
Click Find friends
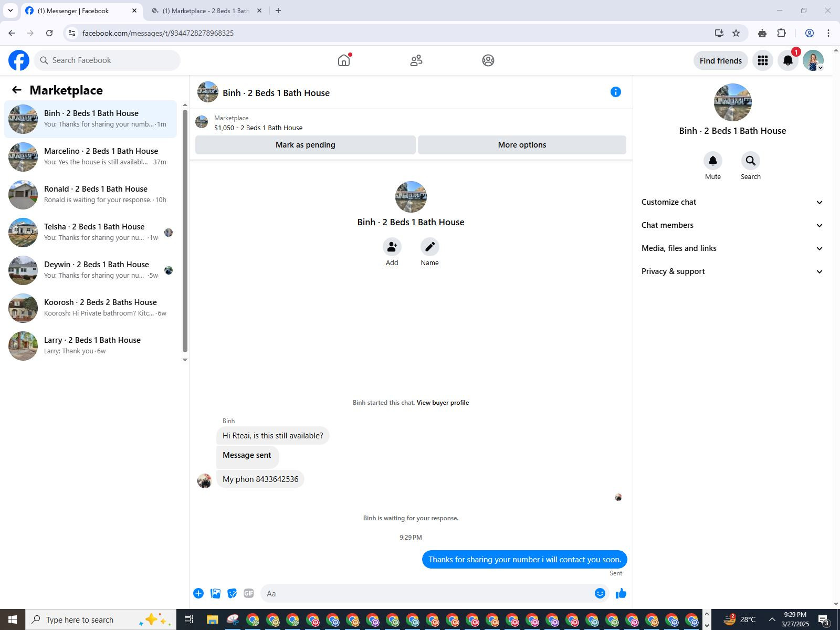(x=721, y=60)
